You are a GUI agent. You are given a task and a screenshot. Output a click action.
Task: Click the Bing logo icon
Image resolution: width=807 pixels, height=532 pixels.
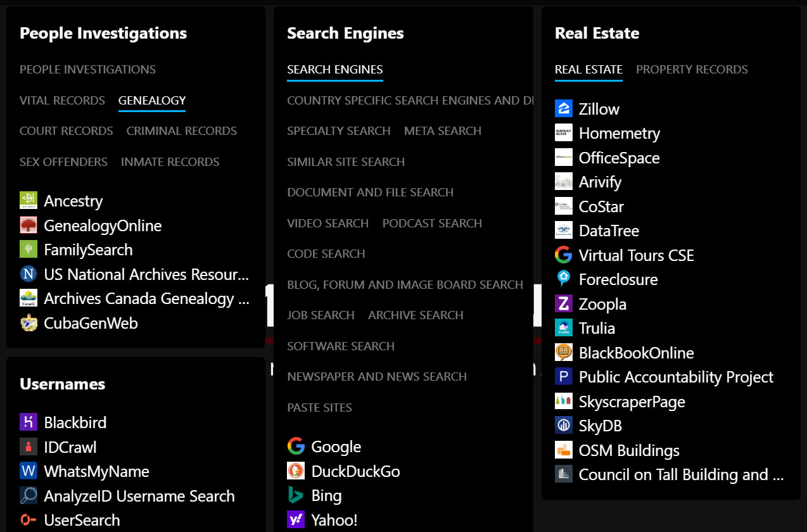coord(296,495)
